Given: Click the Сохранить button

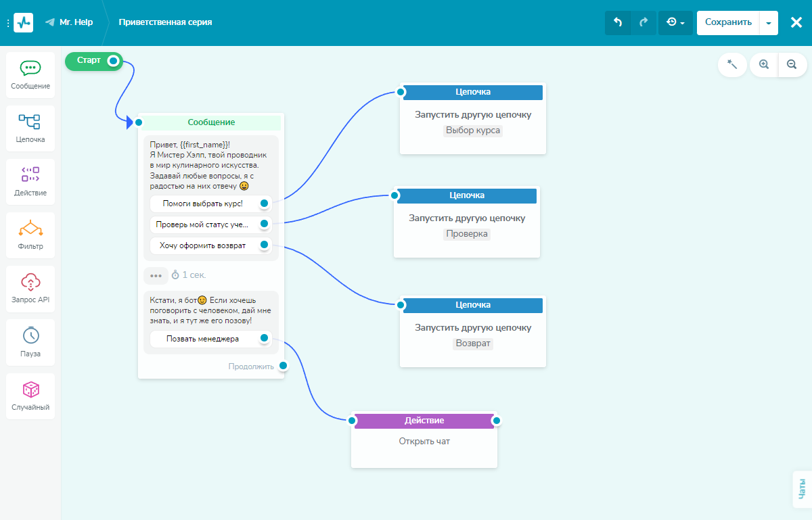Looking at the screenshot, I should pos(728,22).
